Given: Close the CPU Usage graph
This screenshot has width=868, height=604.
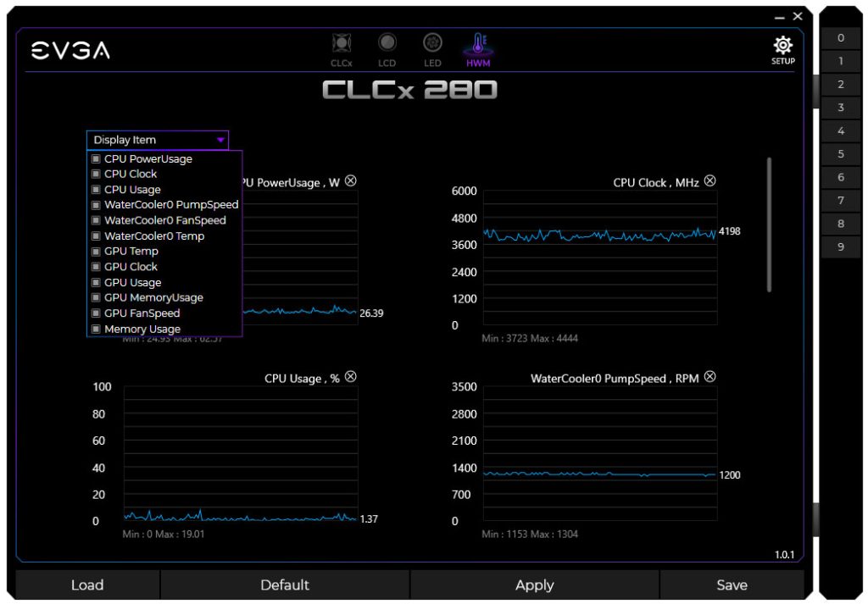Looking at the screenshot, I should point(350,377).
